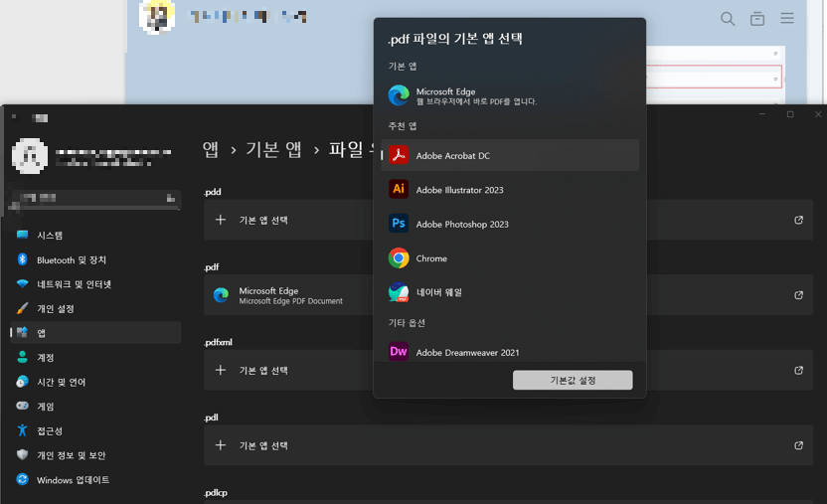Click 기본 앱 in the breadcrumb
The width and height of the screenshot is (827, 504).
tap(273, 150)
